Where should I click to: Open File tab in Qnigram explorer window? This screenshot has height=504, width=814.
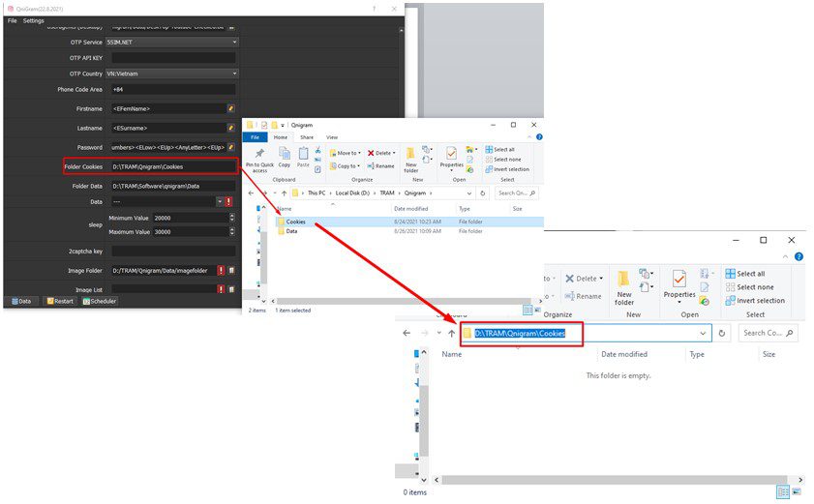coord(255,137)
